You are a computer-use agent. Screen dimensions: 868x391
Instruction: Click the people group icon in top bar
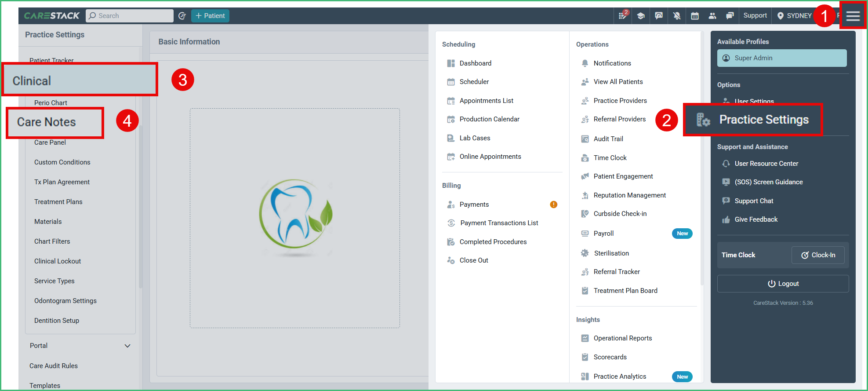pyautogui.click(x=712, y=16)
